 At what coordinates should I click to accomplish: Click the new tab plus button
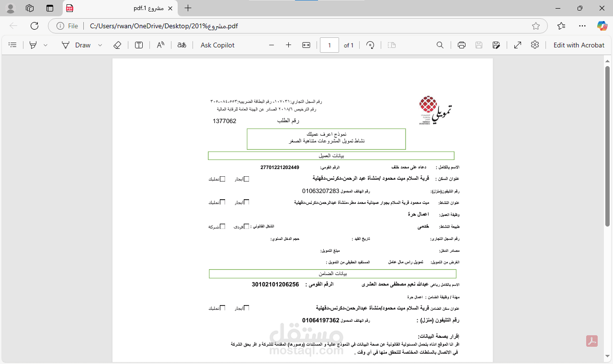(188, 8)
